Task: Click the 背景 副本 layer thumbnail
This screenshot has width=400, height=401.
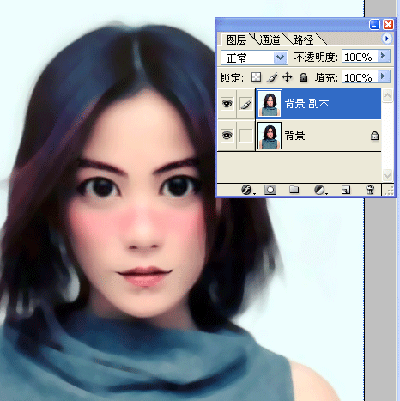Action: 269,104
